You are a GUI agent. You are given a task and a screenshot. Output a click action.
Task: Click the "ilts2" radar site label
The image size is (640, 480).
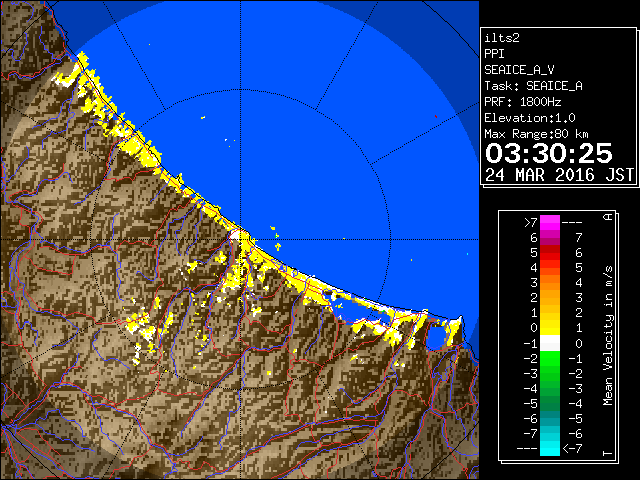click(502, 38)
